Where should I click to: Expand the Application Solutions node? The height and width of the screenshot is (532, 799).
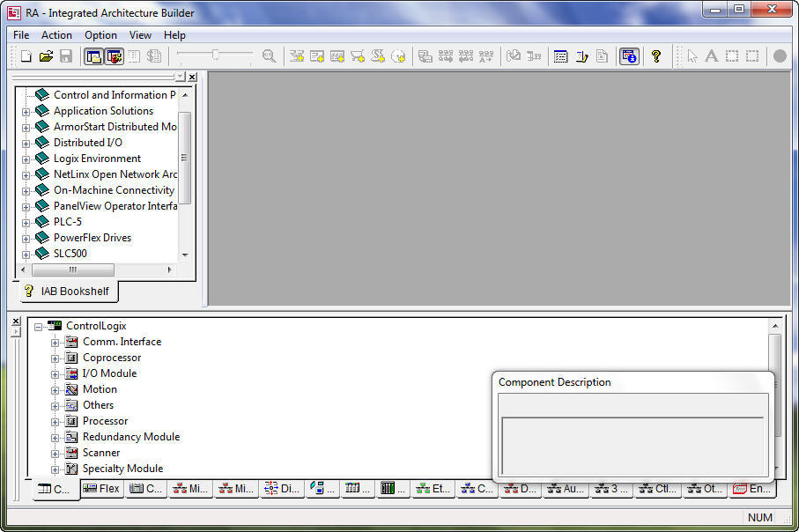pos(26,112)
